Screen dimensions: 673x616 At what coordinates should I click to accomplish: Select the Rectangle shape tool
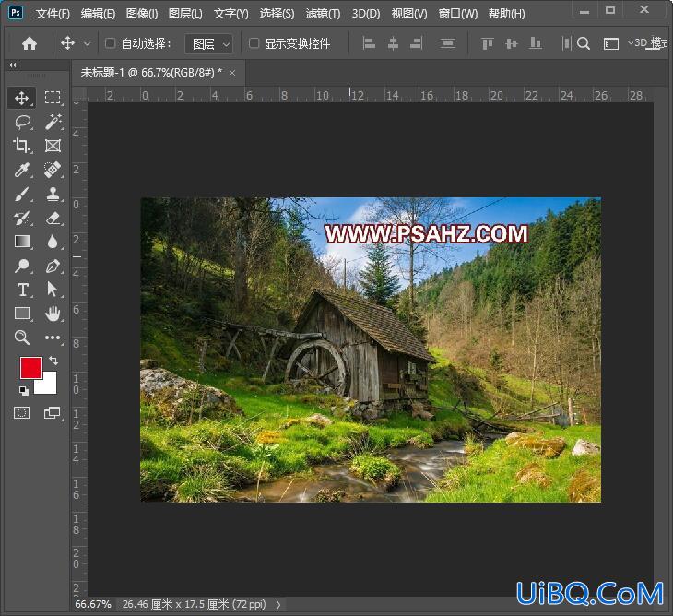point(22,314)
